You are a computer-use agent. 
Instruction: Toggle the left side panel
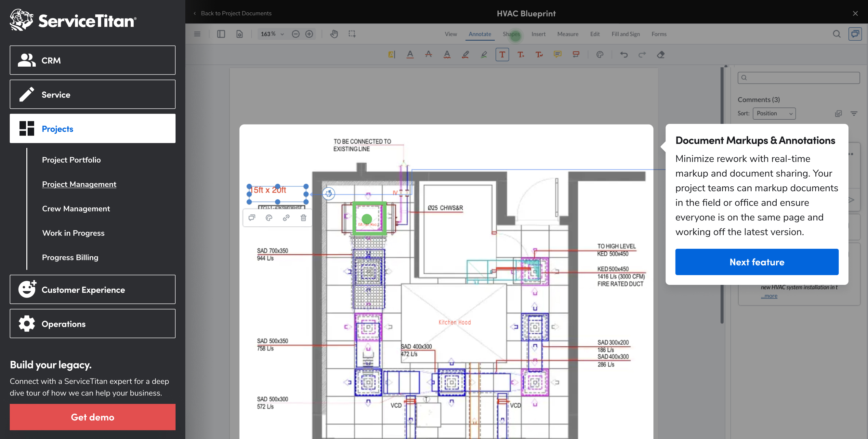tap(221, 34)
